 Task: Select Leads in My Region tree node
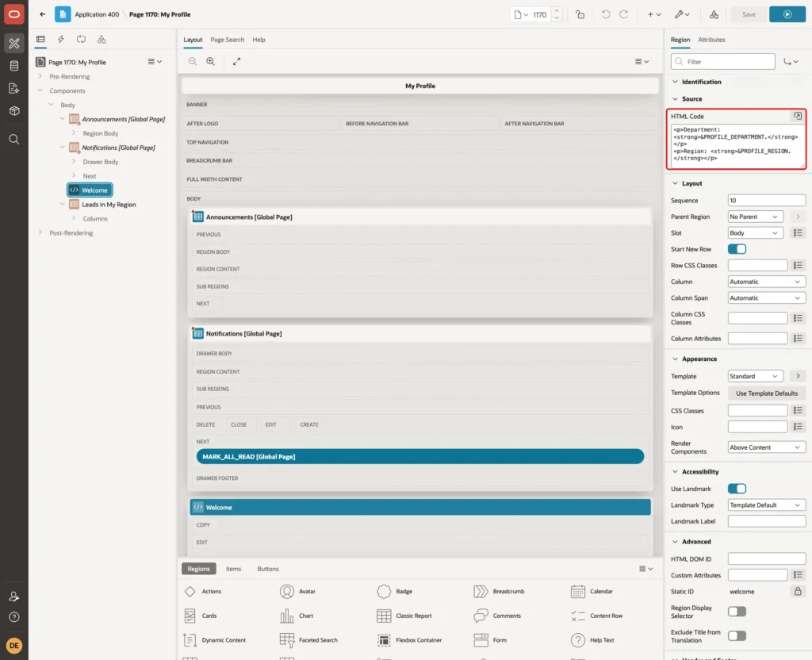coord(109,205)
